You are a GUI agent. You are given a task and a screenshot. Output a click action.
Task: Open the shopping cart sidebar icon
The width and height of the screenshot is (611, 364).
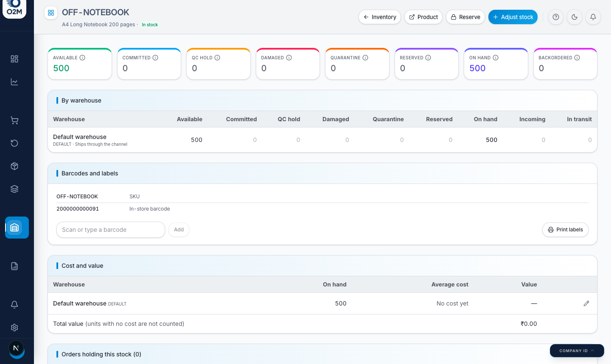pos(14,121)
